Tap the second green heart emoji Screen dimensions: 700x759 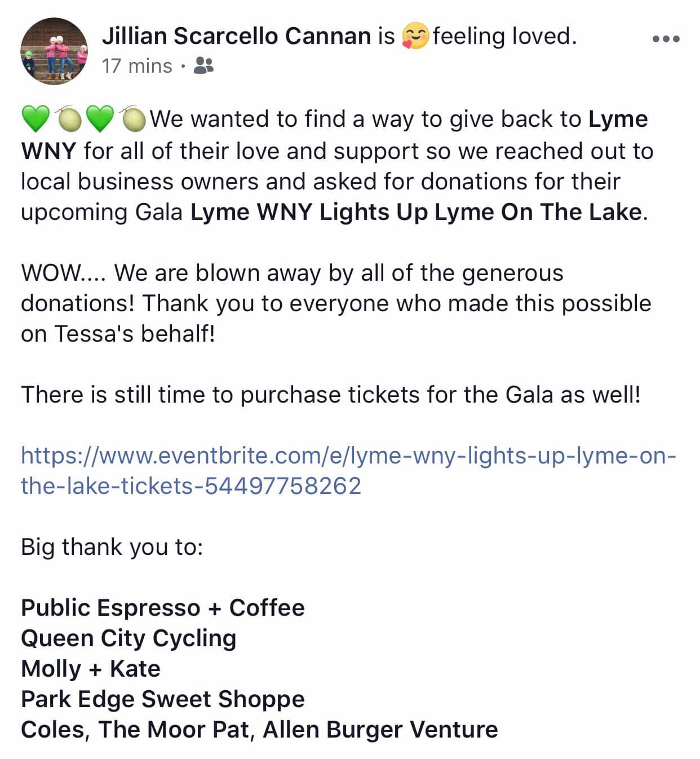click(x=101, y=119)
